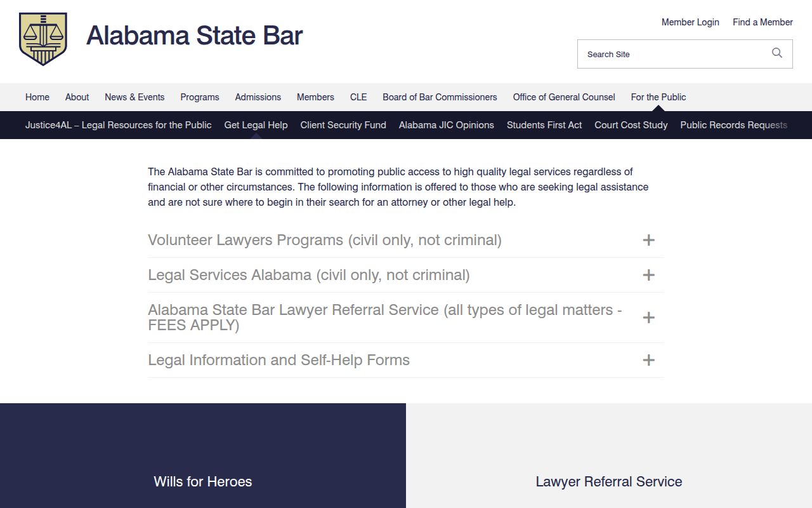Image resolution: width=812 pixels, height=508 pixels.
Task: Expand Legal Services Alabama plus icon
Action: tap(648, 275)
